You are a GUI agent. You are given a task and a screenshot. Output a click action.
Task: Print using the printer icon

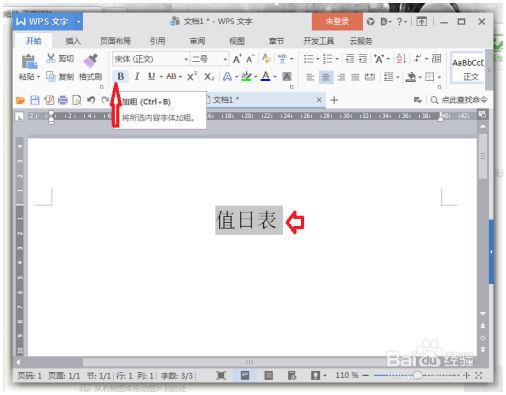[63, 100]
